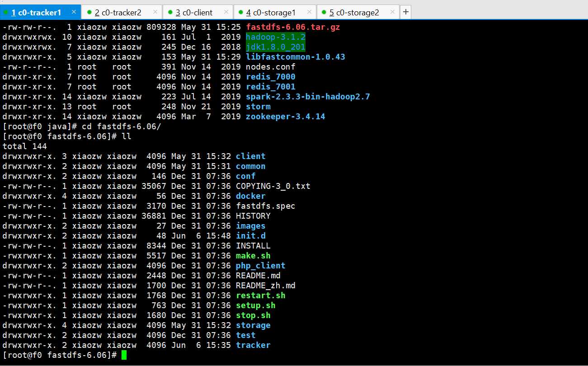Click the setup.sh script name
This screenshot has width=588, height=366.
tap(256, 305)
